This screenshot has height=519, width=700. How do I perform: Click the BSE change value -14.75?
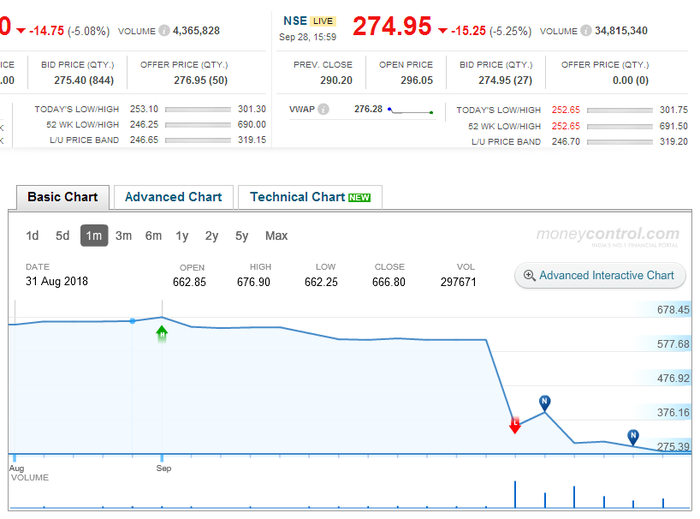pyautogui.click(x=46, y=31)
